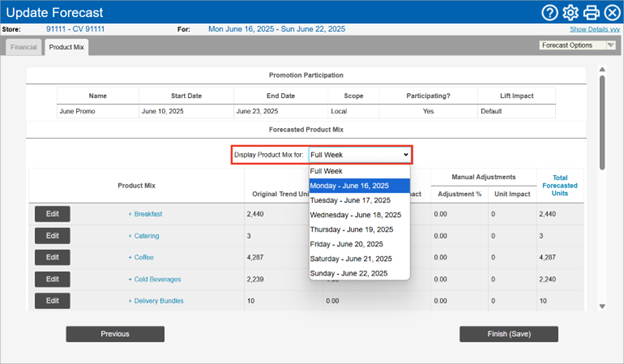Expand the Catering product category

click(x=144, y=236)
